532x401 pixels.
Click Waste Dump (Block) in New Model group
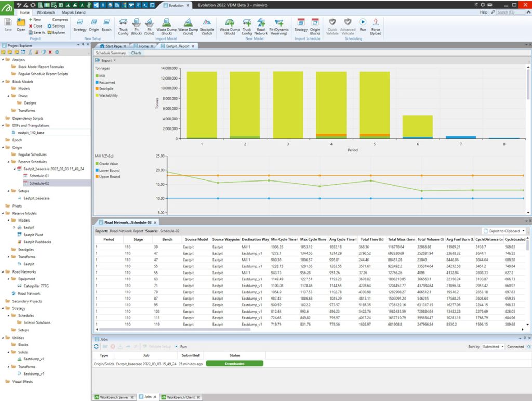point(230,27)
